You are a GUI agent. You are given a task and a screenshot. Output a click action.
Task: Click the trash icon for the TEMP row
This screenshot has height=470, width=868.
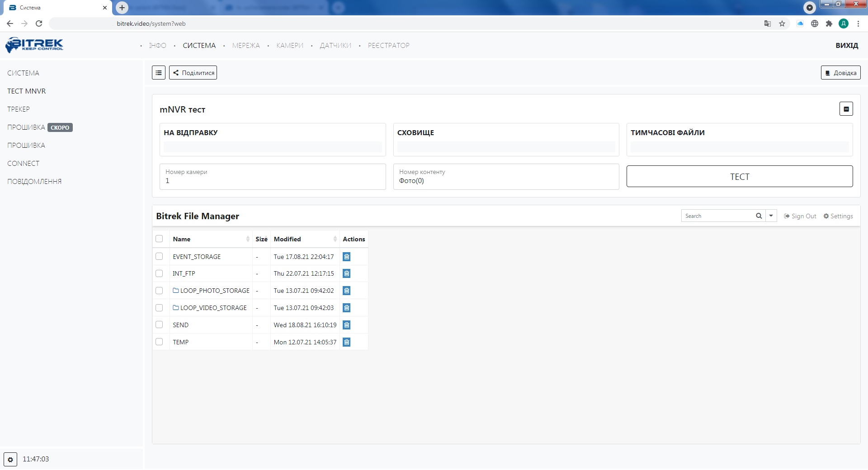(346, 342)
